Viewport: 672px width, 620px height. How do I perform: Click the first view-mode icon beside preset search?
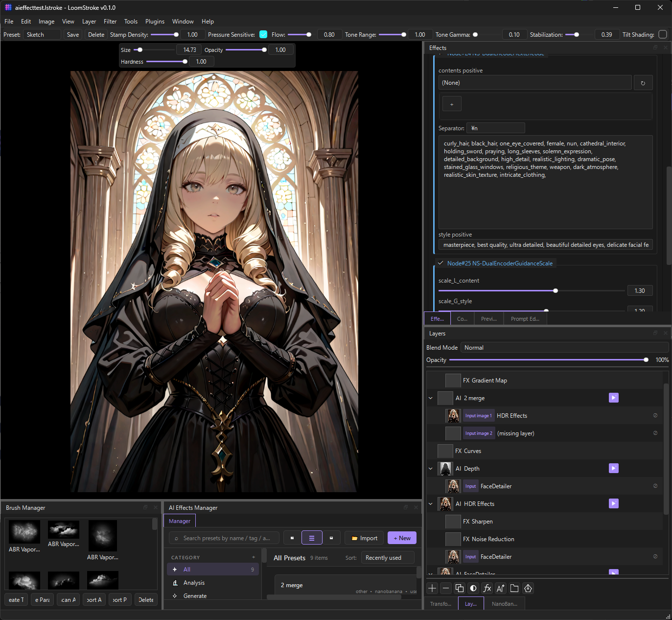tap(292, 538)
